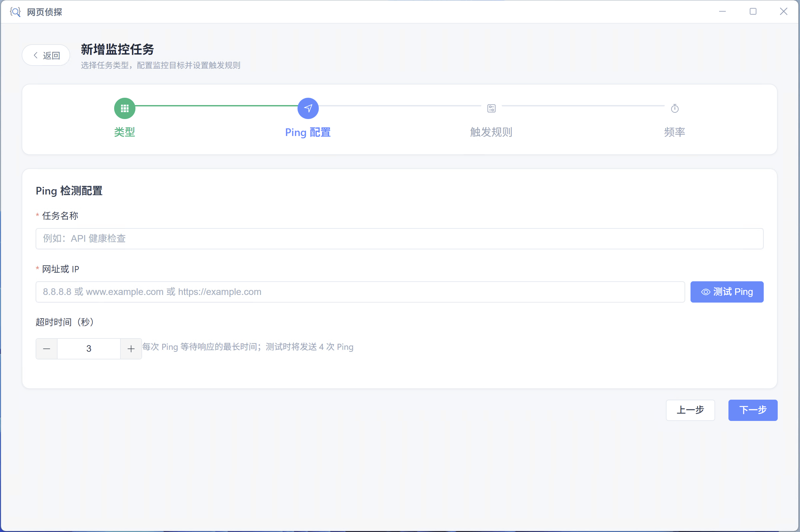Go back with the 返回 button
The height and width of the screenshot is (532, 800).
pyautogui.click(x=46, y=55)
